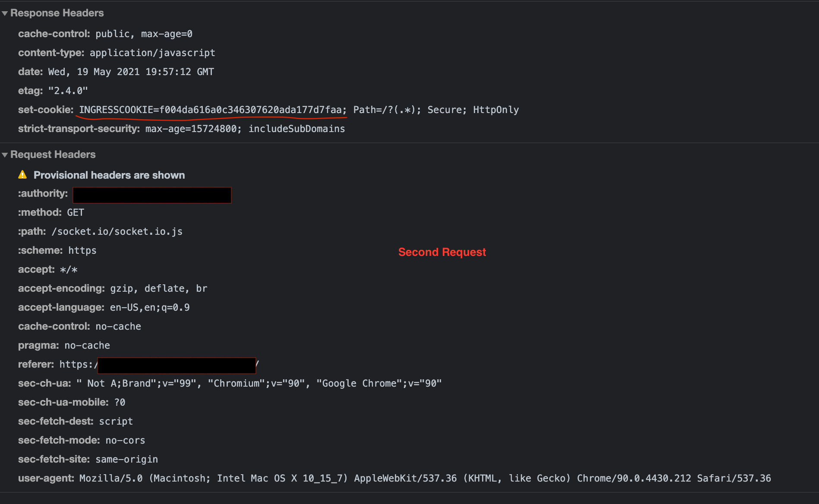Viewport: 819px width, 504px height.
Task: Click the redacted :authority value box
Action: tap(152, 195)
